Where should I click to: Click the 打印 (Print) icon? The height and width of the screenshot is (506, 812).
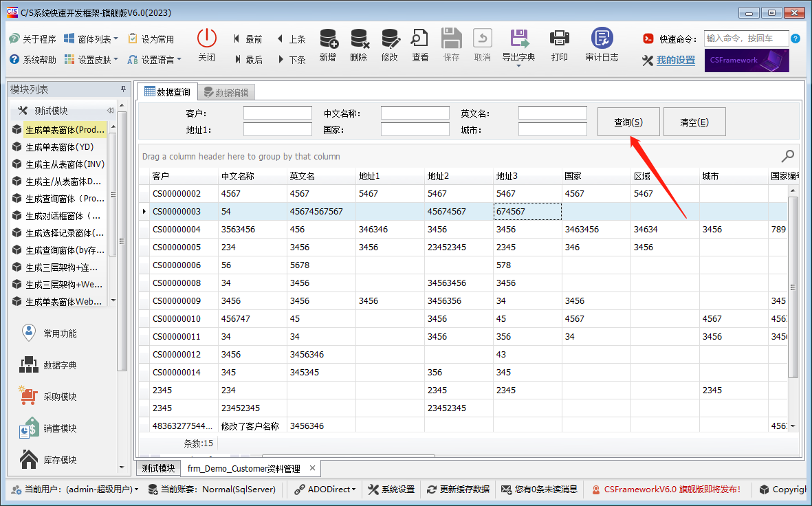(559, 38)
